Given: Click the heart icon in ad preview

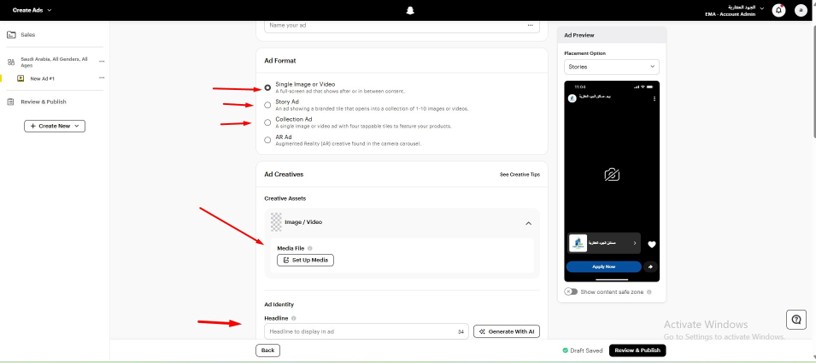Looking at the screenshot, I should click(x=652, y=244).
